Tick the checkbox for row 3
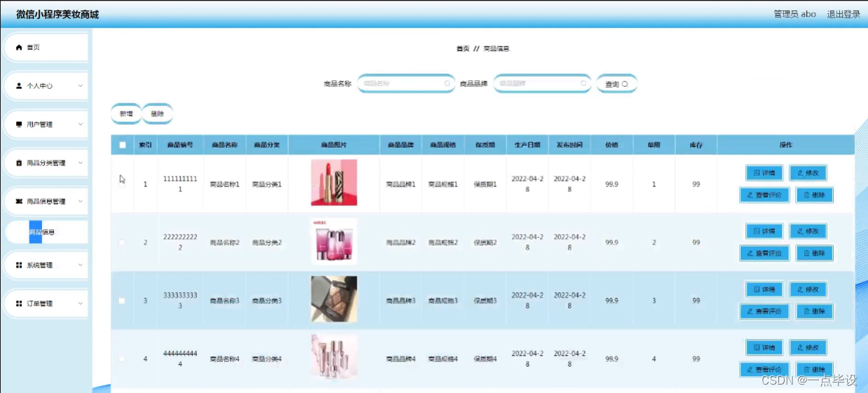 pos(123,301)
